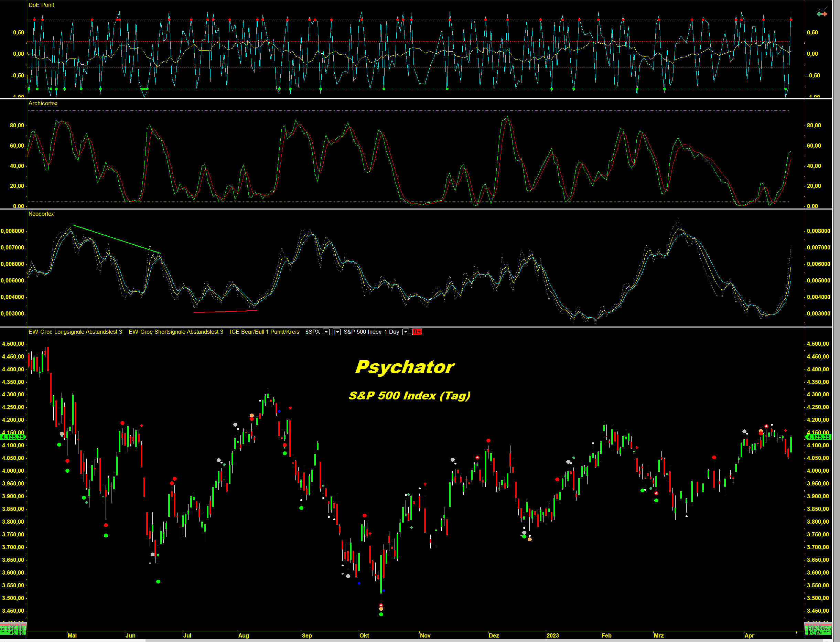
Task: Select the green trendline in Neocortex pane
Action: tap(117, 239)
